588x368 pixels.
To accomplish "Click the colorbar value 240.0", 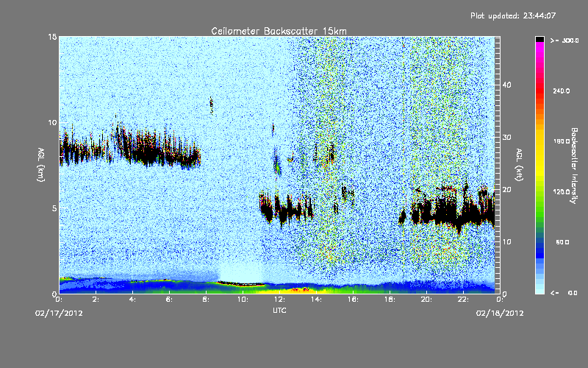I will coord(562,91).
